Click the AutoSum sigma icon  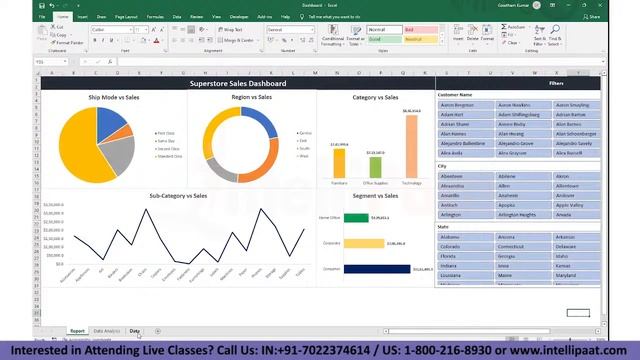pos(504,27)
